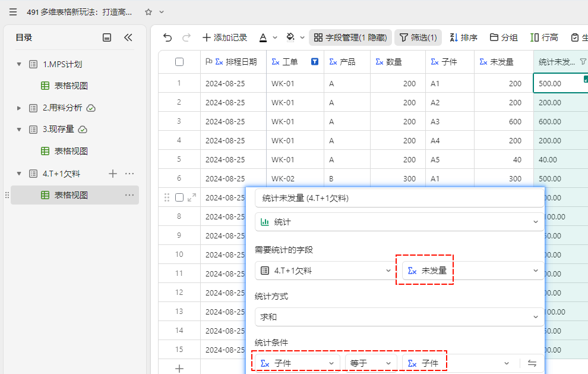This screenshot has height=374, width=588.
Task: Click the 子件 column header
Action: tap(450, 62)
